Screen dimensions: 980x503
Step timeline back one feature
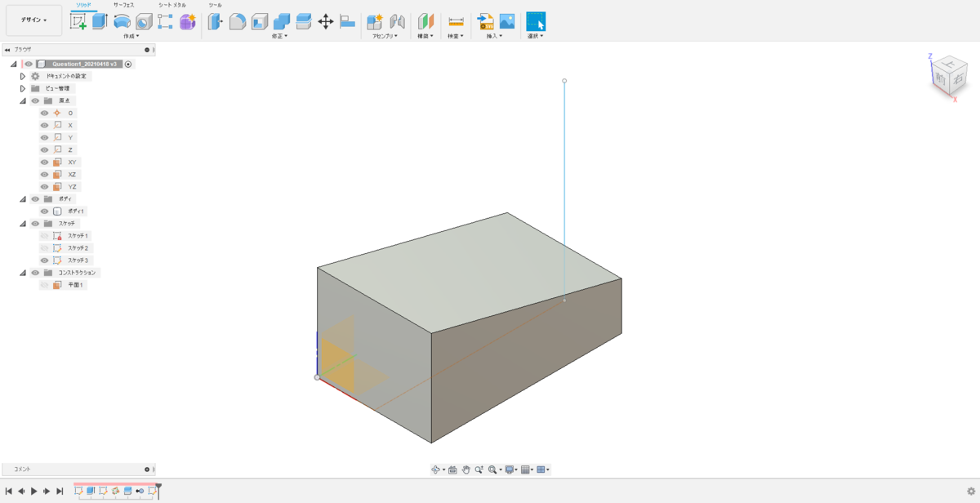21,491
